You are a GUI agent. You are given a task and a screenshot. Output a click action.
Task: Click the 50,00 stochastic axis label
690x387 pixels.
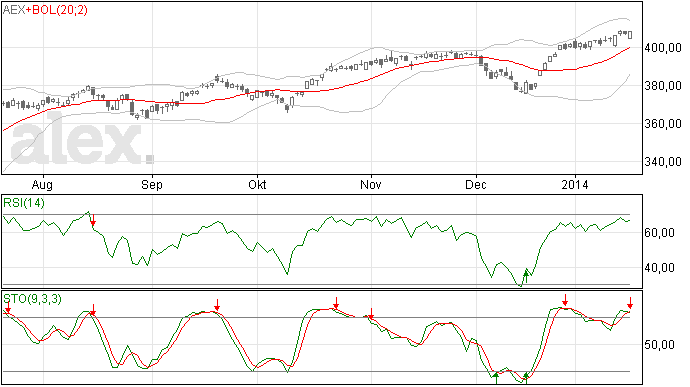click(x=659, y=345)
